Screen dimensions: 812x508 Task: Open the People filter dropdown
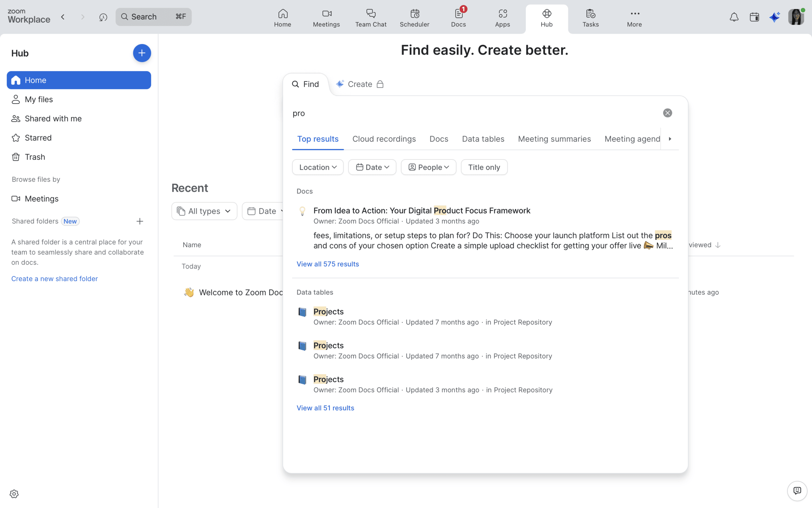coord(428,167)
